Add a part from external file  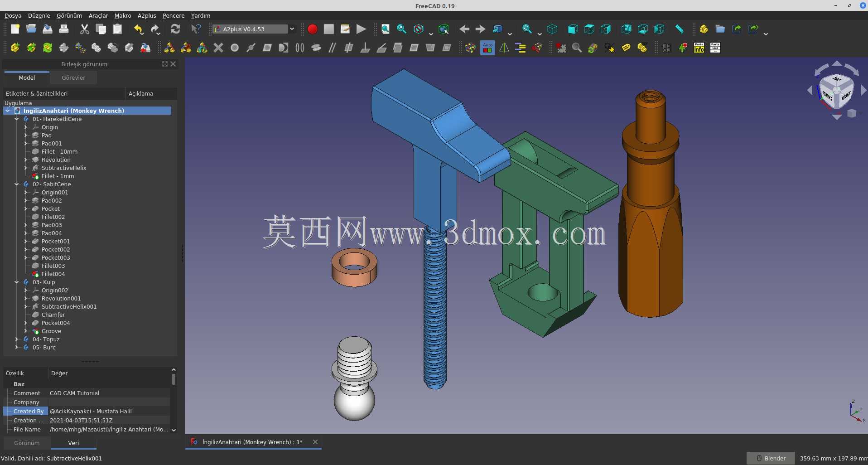pos(15,48)
